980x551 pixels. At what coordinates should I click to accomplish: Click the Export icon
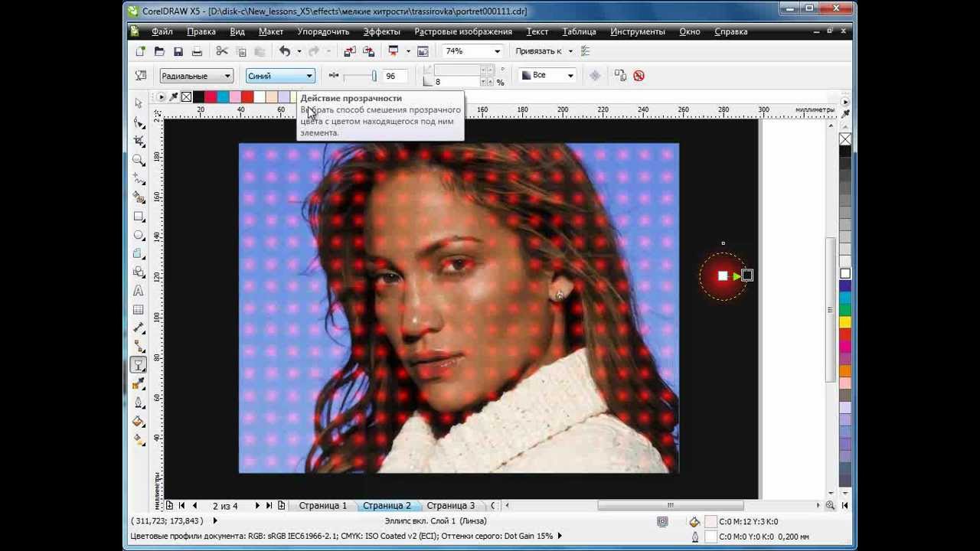click(368, 51)
